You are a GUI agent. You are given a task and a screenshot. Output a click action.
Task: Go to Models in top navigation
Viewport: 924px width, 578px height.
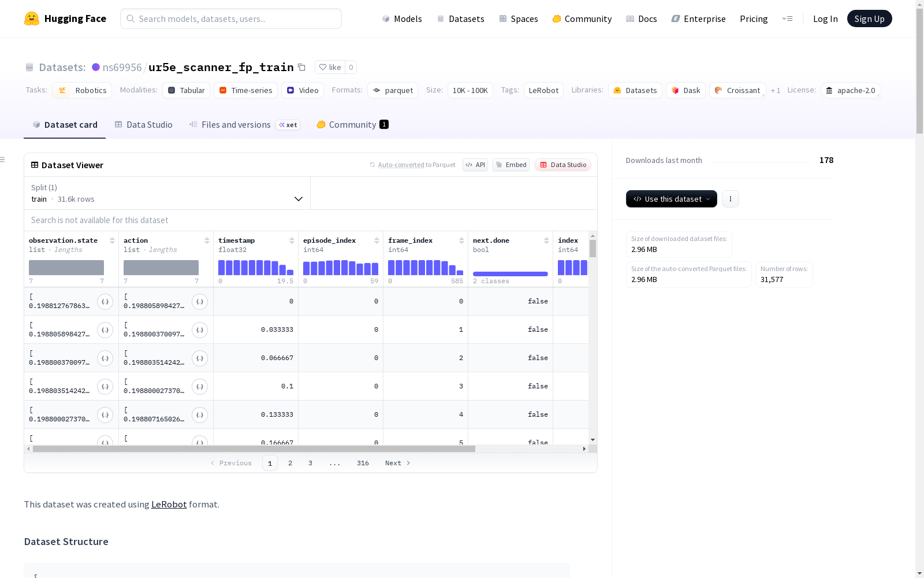coord(402,18)
